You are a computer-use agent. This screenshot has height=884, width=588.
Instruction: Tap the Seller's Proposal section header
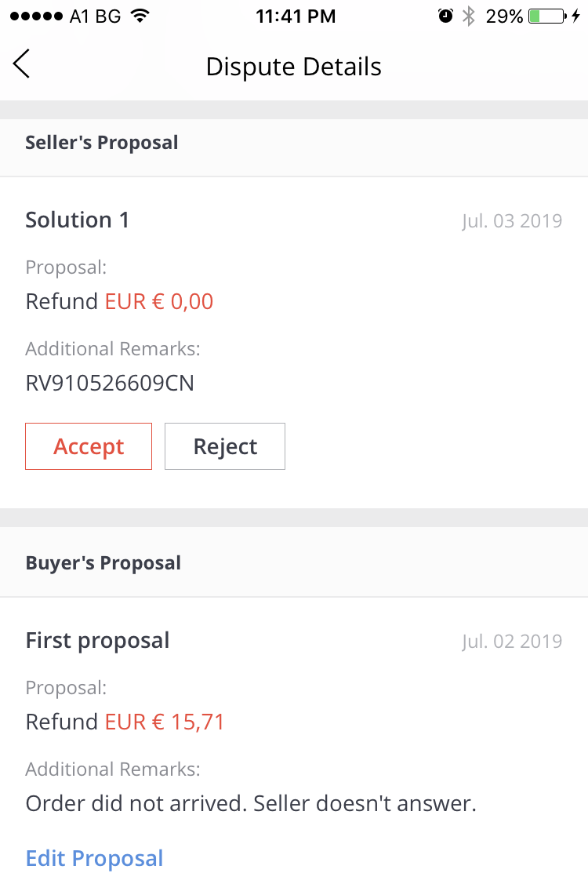102,143
